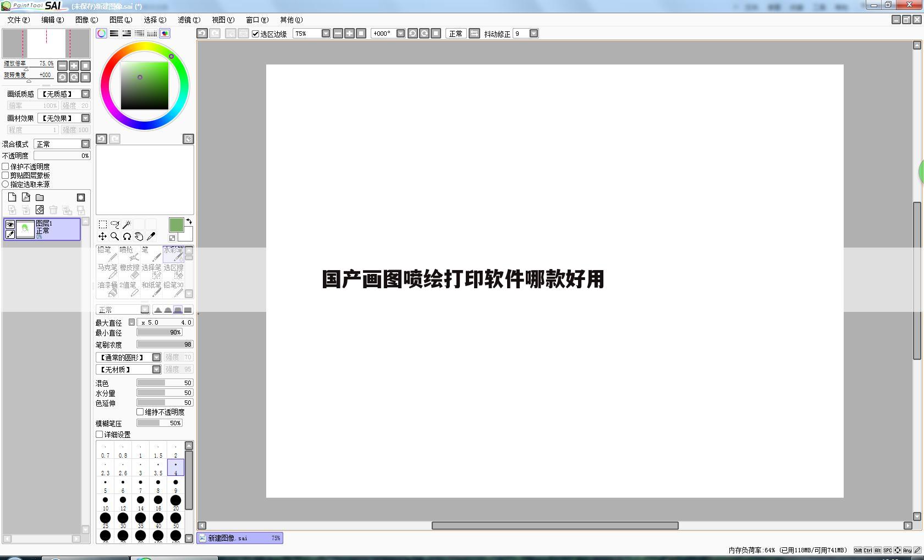924x560 pixels.
Task: Adjust the 笔刷浓度 density slider
Action: click(x=164, y=344)
